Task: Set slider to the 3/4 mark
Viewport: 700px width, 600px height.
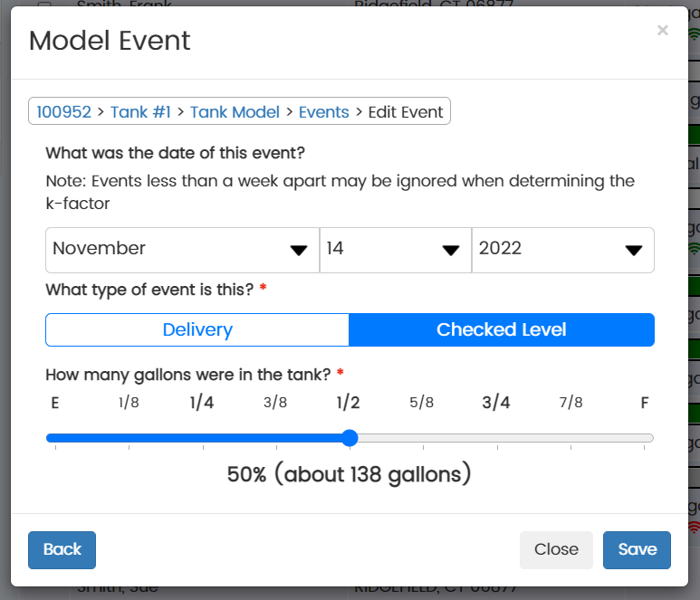Action: tap(496, 439)
